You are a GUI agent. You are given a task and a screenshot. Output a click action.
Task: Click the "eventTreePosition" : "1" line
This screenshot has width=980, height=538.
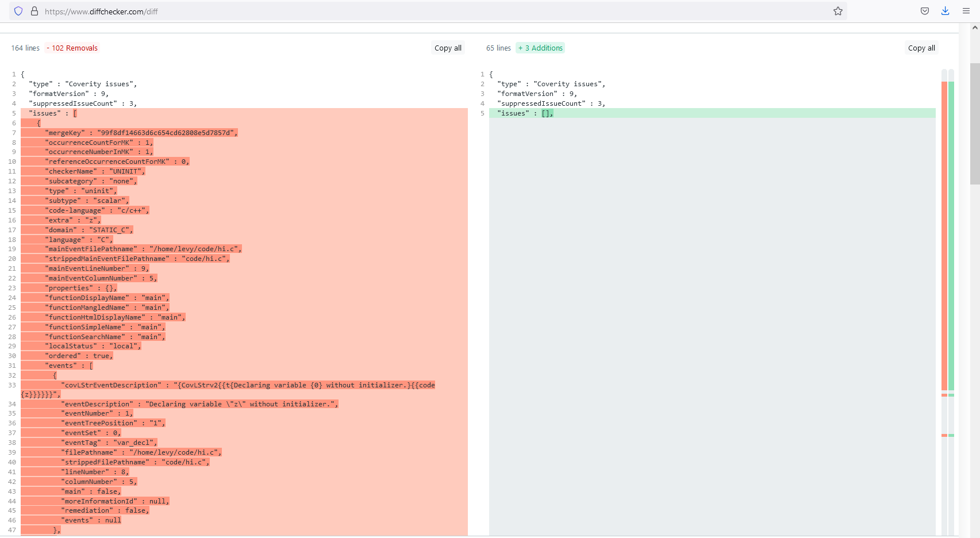coord(113,423)
